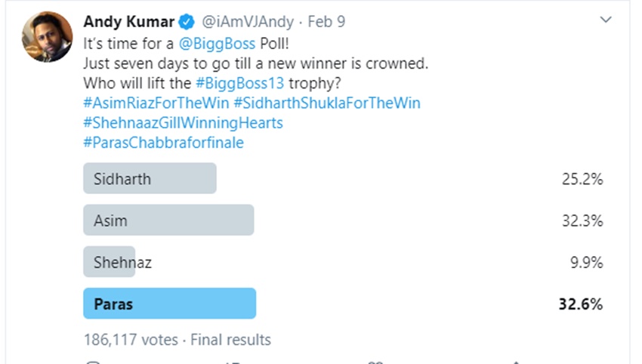Click the #ParasChabbraforfinale hashtag
Screen dimensions: 642x364
pos(163,142)
